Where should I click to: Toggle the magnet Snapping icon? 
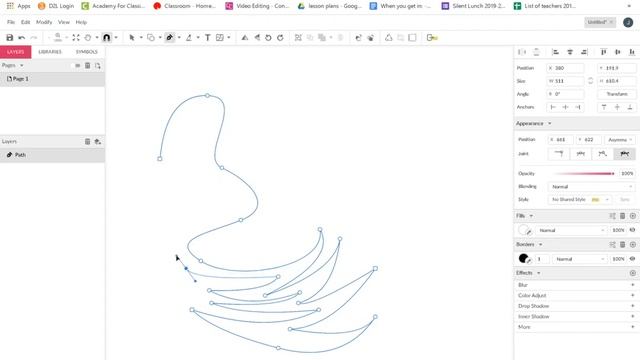[x=107, y=38]
